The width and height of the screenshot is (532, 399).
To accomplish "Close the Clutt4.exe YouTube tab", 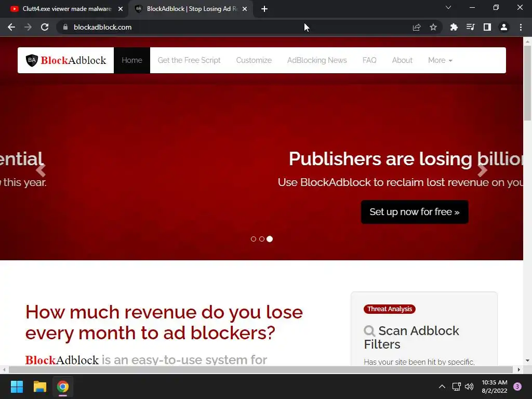I will [x=121, y=9].
